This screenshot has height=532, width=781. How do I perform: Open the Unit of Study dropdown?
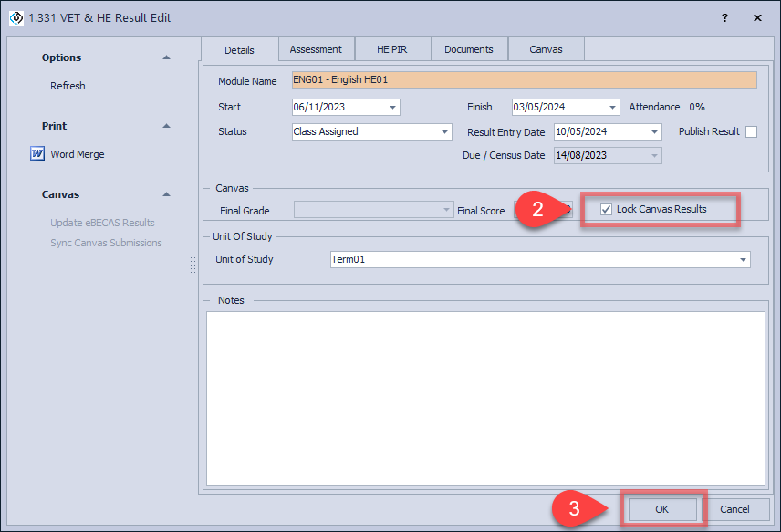(743, 260)
